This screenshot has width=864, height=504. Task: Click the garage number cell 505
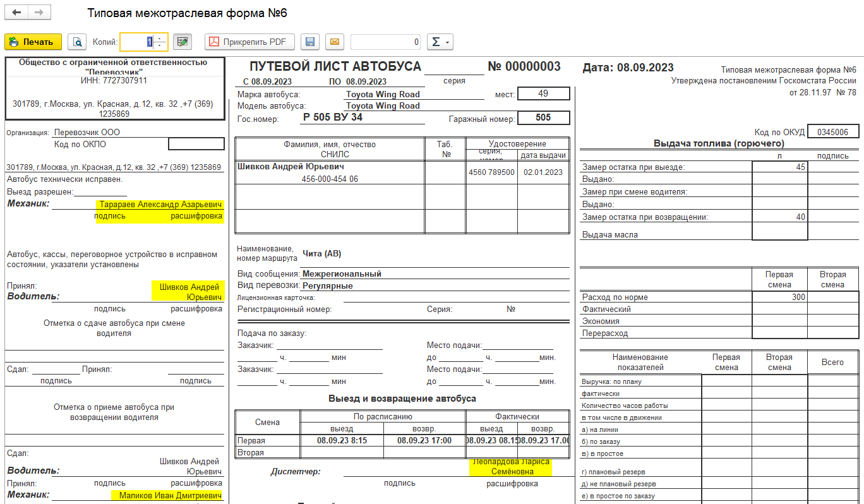tap(543, 117)
